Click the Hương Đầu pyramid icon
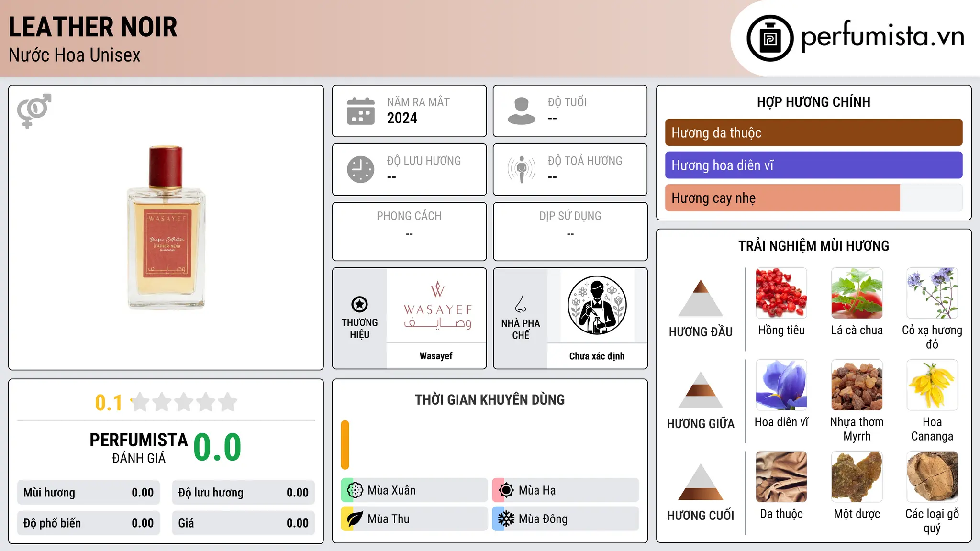The image size is (980, 551). 701,298
